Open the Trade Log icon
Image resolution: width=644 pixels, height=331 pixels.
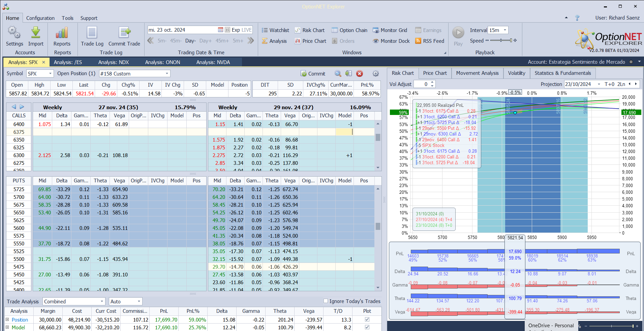[92, 33]
